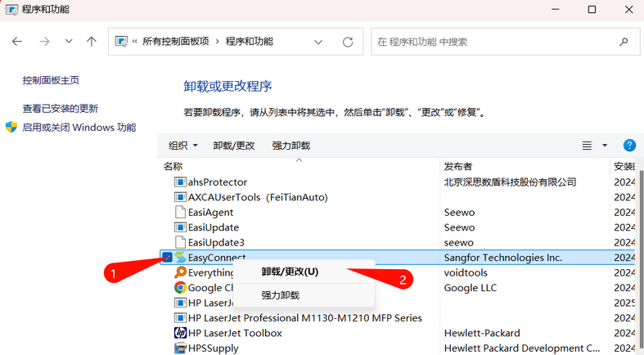Select HPSSupply program icon
This screenshot has height=355, width=644.
pyautogui.click(x=180, y=348)
